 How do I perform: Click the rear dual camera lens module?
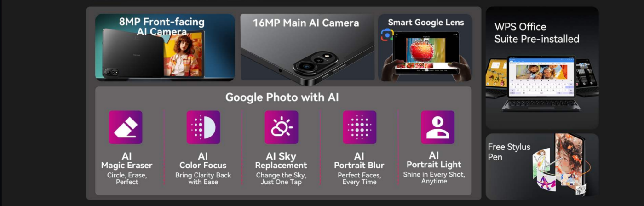(310, 63)
